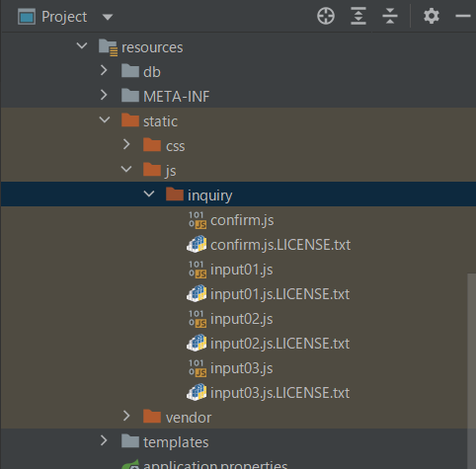The width and height of the screenshot is (476, 469).
Task: Click the Collapse All toolbar icon
Action: 390,16
